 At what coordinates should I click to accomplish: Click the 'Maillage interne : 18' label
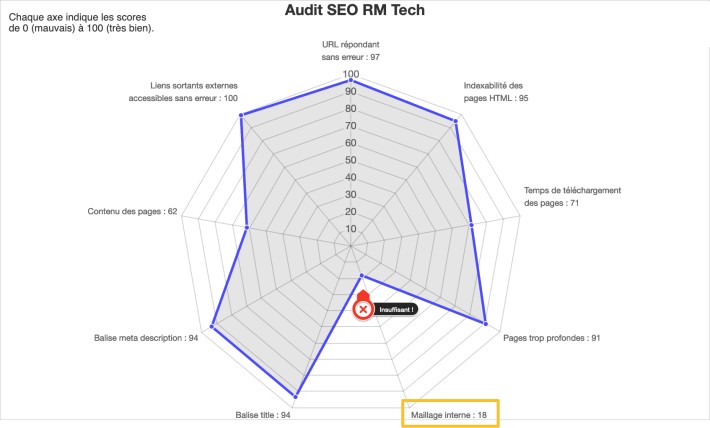point(449,412)
